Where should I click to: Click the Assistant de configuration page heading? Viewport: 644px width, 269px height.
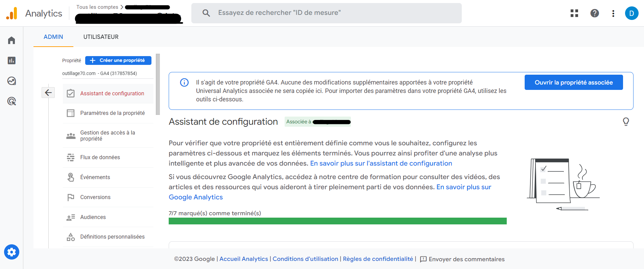223,122
